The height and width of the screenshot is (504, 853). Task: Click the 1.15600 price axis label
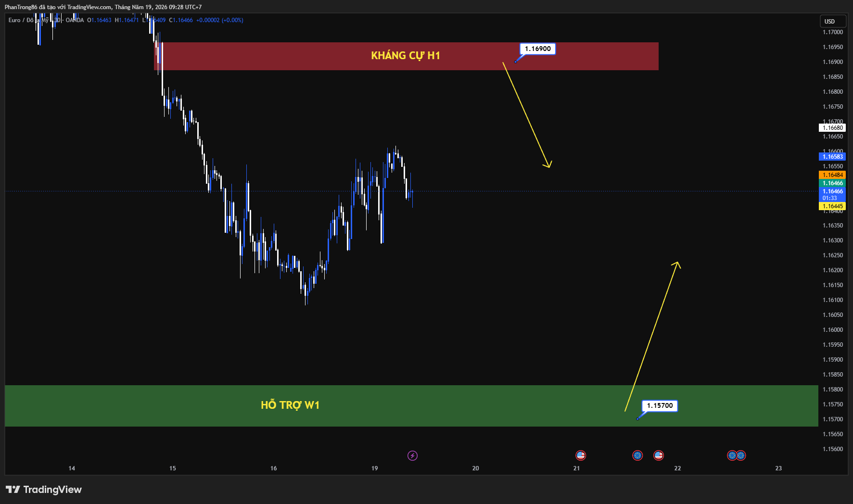tap(833, 449)
